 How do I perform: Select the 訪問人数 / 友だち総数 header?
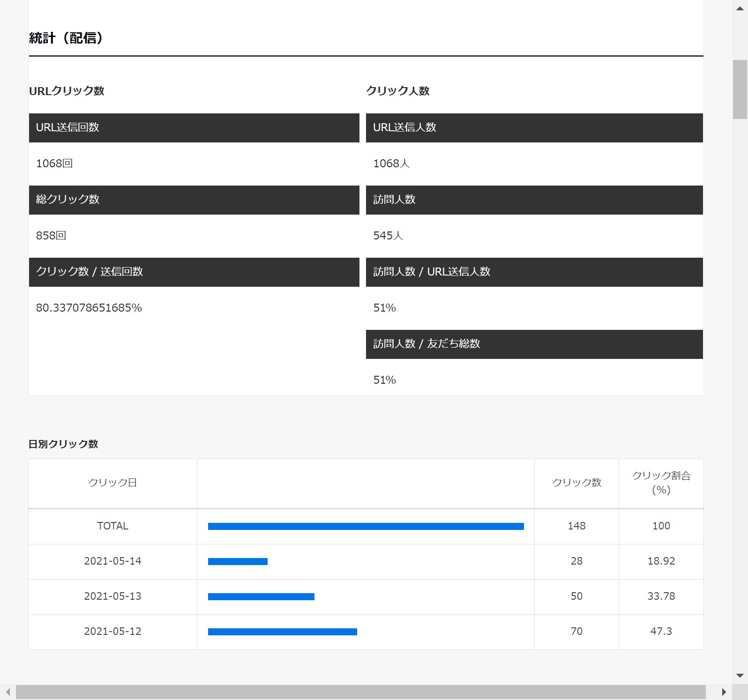tap(534, 344)
